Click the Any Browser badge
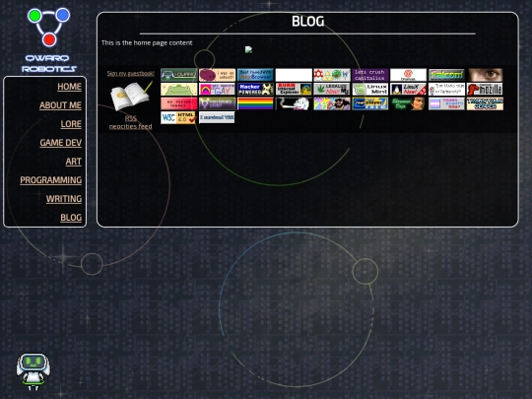The width and height of the screenshot is (532, 399). (x=255, y=75)
